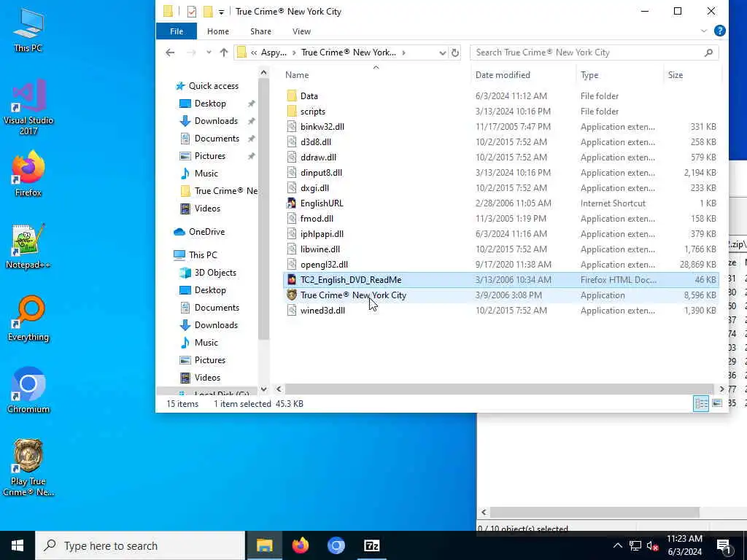Screen dimensions: 747x560
Task: Expand the True Crime path segment arrow
Action: pos(403,52)
